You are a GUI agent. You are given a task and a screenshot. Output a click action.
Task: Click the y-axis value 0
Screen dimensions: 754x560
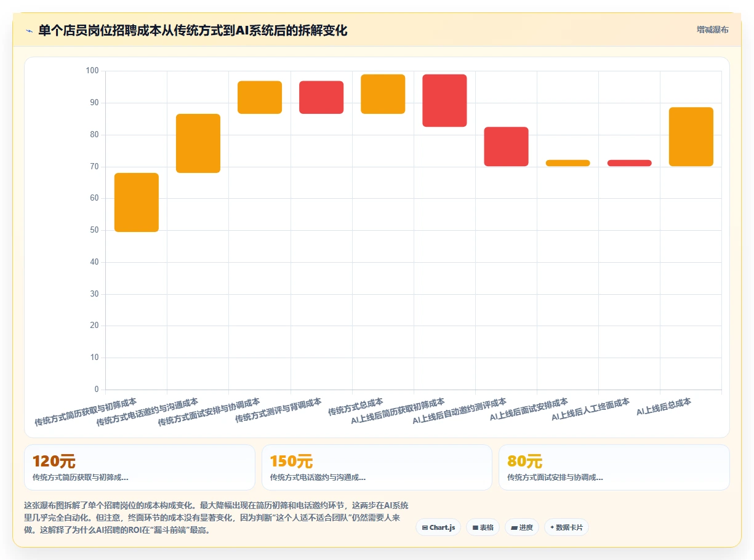pos(97,390)
